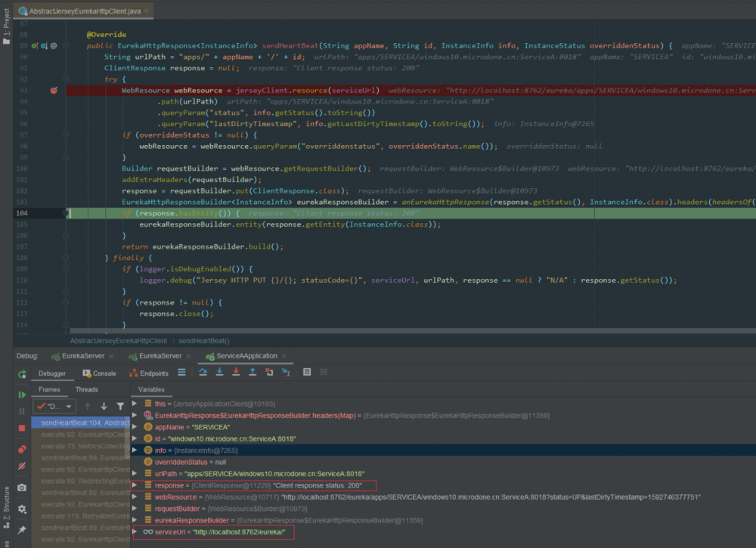Click the Rerun ServiceAApplication icon
The height and width of the screenshot is (548, 756).
point(22,373)
